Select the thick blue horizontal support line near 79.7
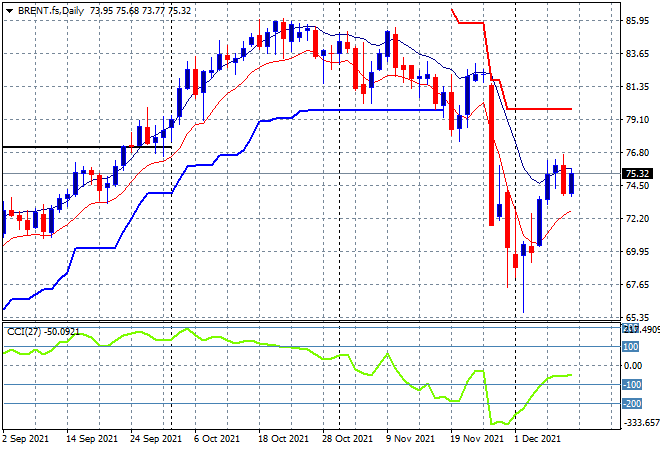 coord(376,110)
